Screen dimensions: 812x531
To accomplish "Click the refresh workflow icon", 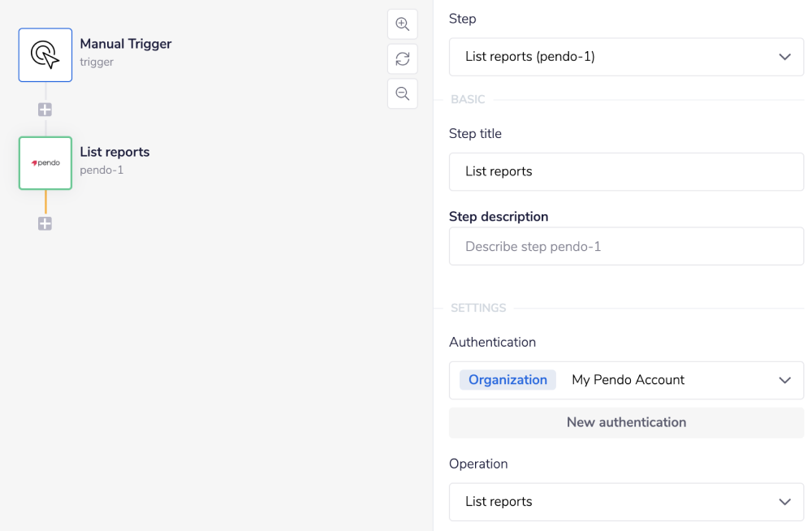I will pos(402,58).
